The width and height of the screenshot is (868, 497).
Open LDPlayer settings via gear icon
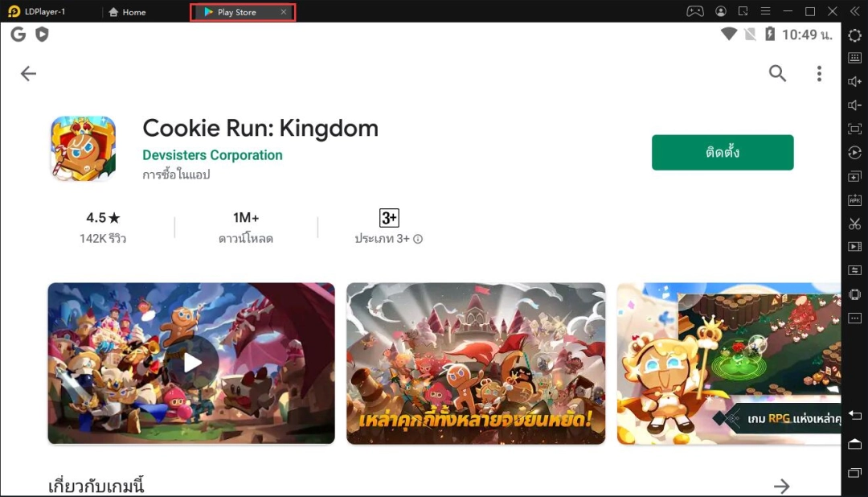pos(854,35)
